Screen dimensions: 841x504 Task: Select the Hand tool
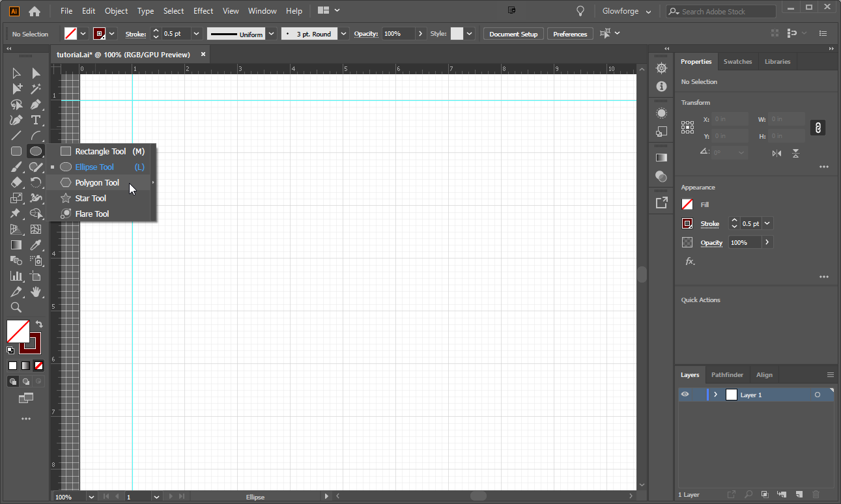[x=36, y=292]
